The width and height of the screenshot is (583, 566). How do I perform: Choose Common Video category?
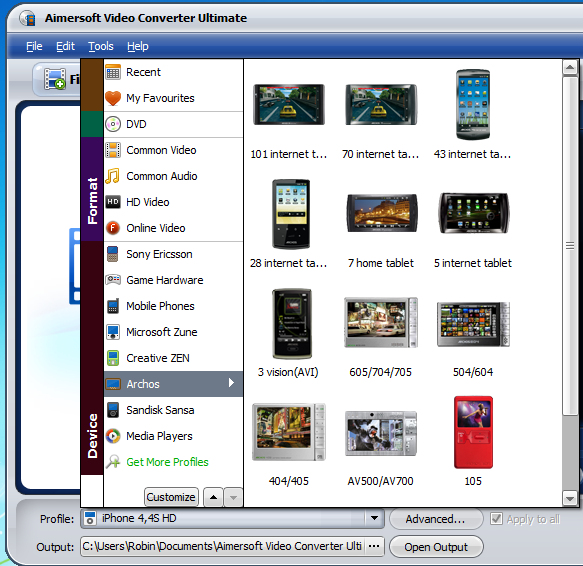pos(173,150)
